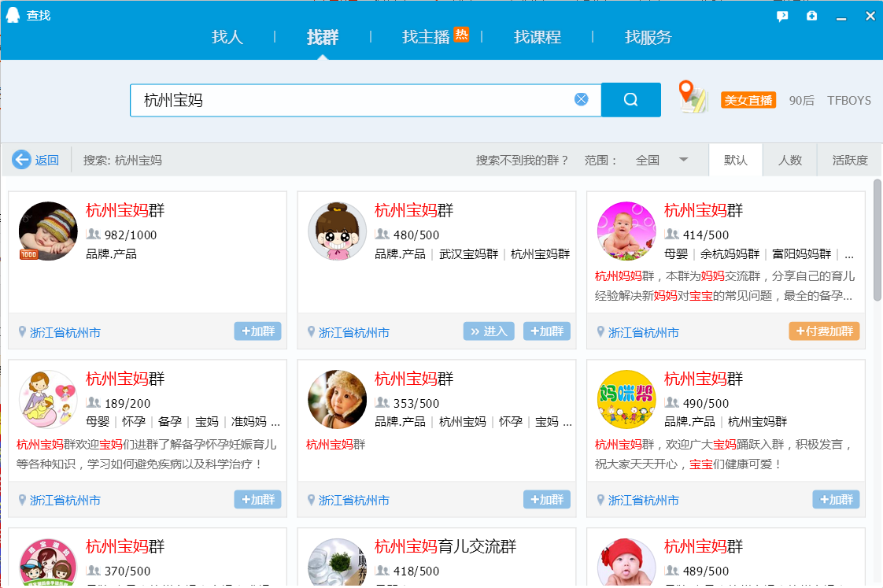The width and height of the screenshot is (883, 588).
Task: Click 浙江省杭州市 location on 414/500 card
Action: tap(643, 332)
